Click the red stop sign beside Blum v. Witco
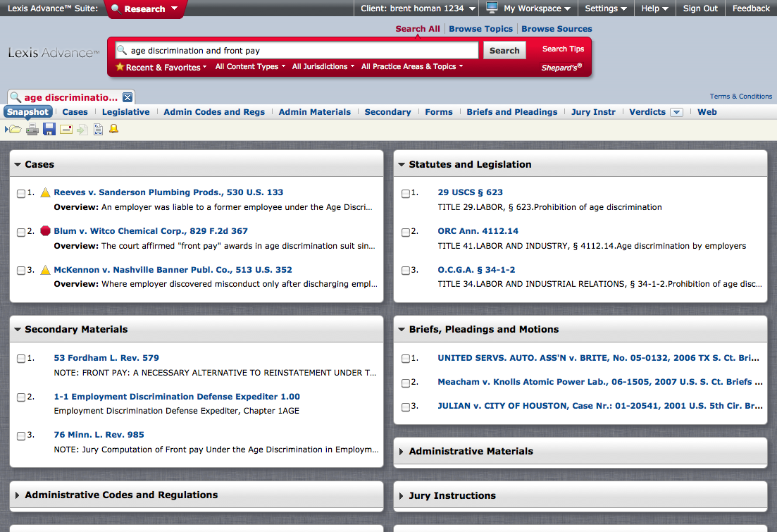Screen dimensions: 777x532 (45, 230)
